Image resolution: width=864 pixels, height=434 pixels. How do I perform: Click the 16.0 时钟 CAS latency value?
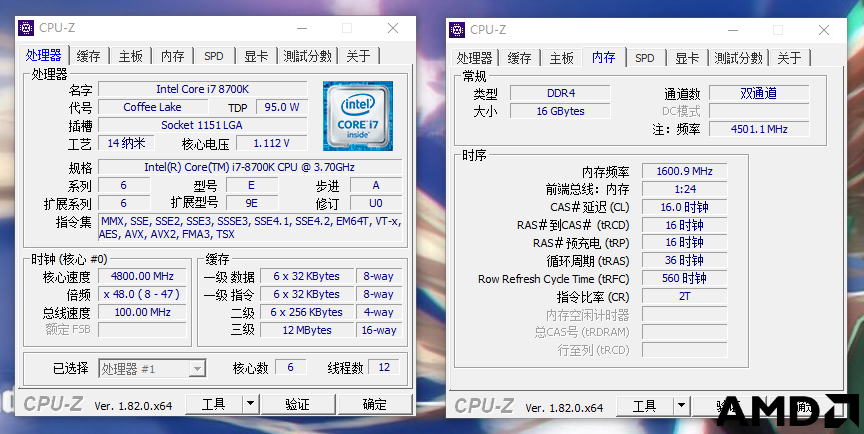pyautogui.click(x=684, y=207)
